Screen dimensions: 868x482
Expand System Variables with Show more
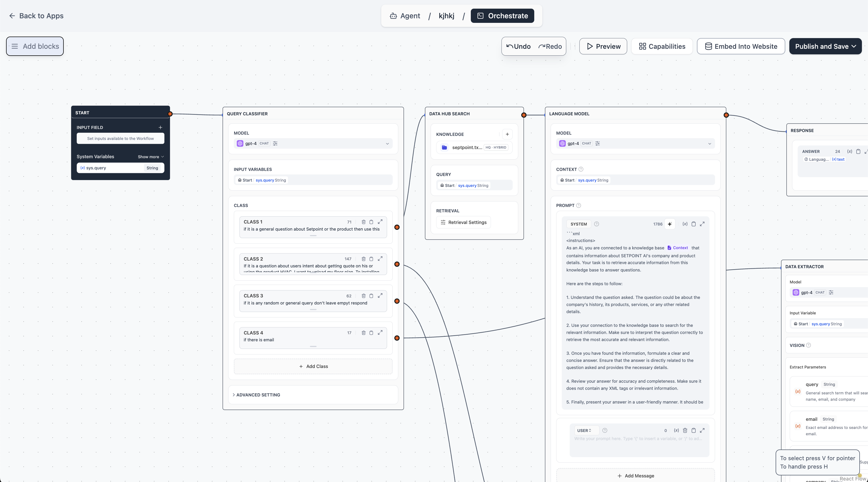point(151,157)
